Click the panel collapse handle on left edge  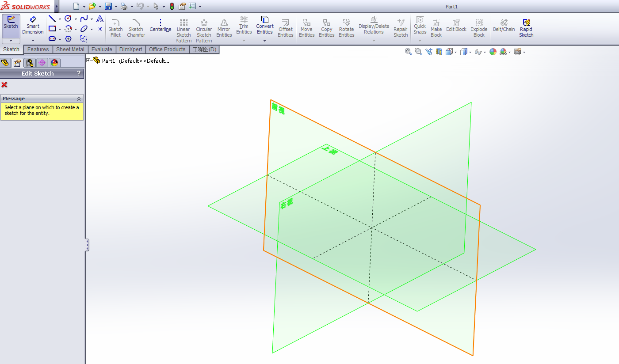(87, 245)
